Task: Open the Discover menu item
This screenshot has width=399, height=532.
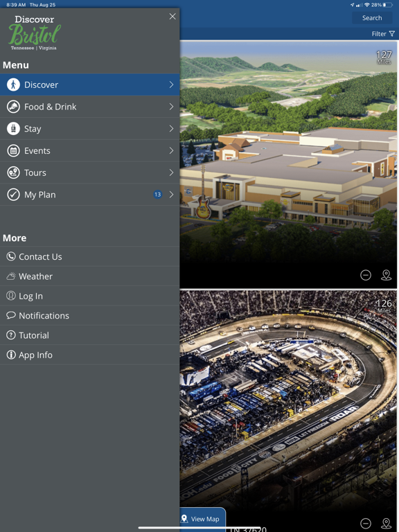Action: [x=89, y=85]
